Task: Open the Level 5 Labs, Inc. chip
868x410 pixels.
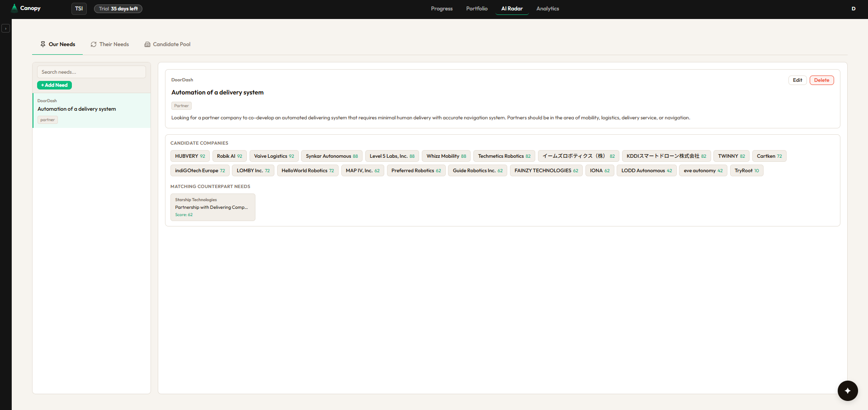Action: point(392,156)
